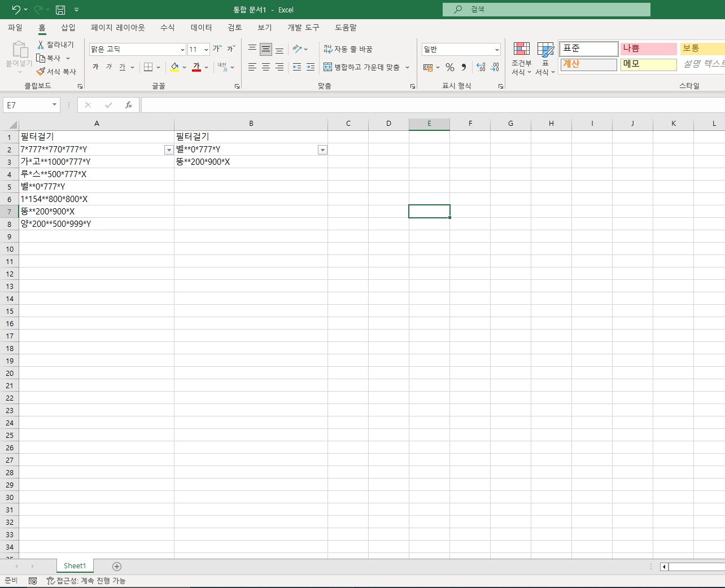Screen dimensions: 725x588
Task: Toggle bold 가 formatting
Action: [95, 67]
